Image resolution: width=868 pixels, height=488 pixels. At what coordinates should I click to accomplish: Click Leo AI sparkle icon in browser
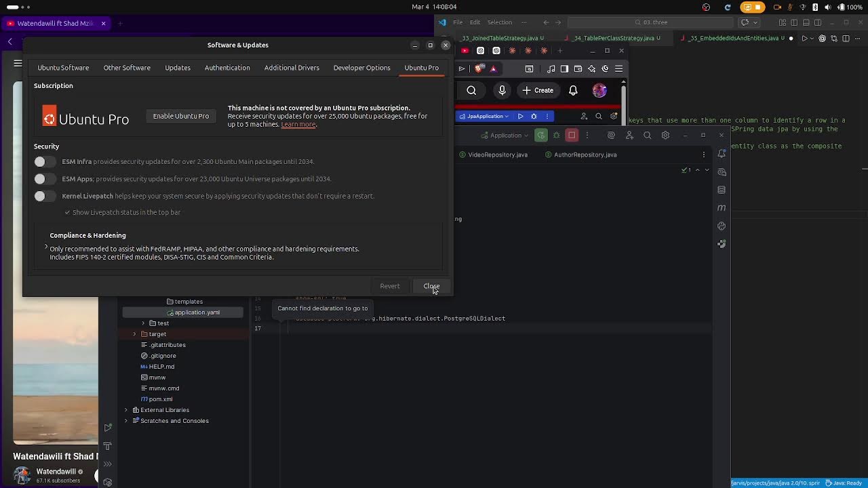591,68
